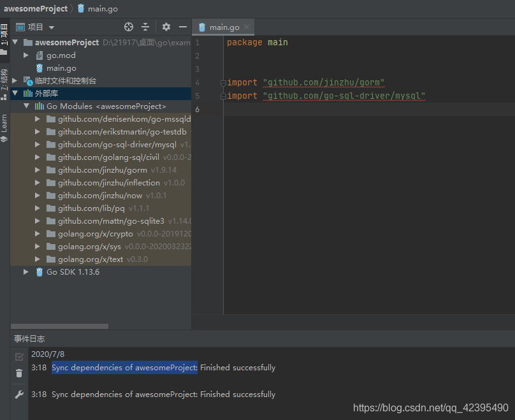Click the crosshair icon to locate opened file

(128, 27)
